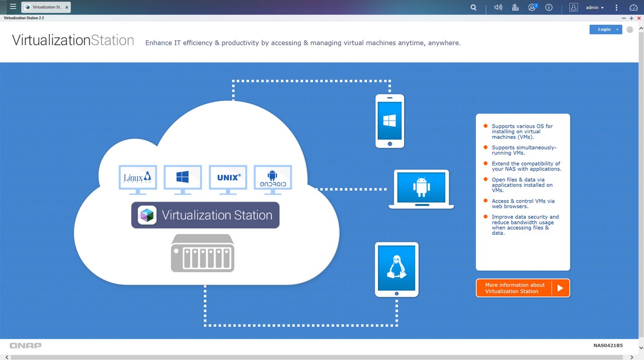Open event notifications icon with badge
644x360 pixels.
point(532,8)
